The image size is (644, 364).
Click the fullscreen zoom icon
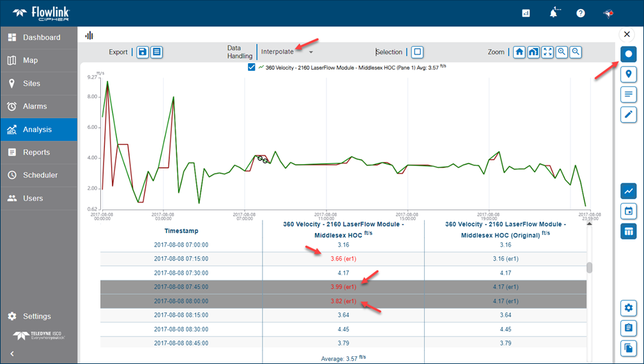pyautogui.click(x=548, y=52)
